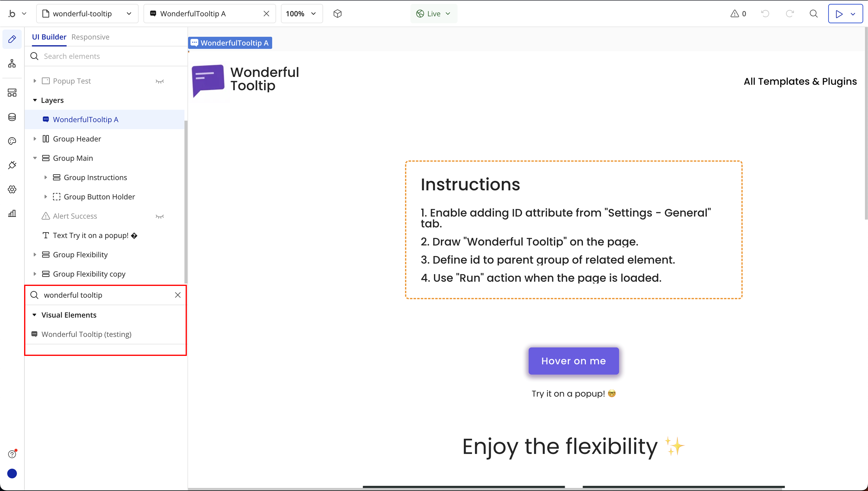
Task: Click the search magnifier in top toolbar
Action: click(x=813, y=13)
